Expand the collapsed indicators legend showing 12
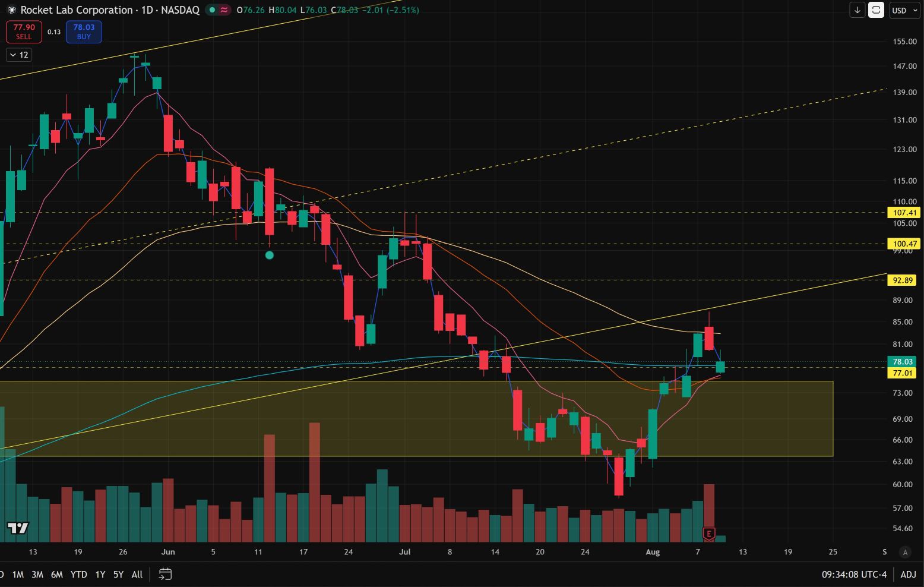This screenshot has width=924, height=587. tap(19, 55)
